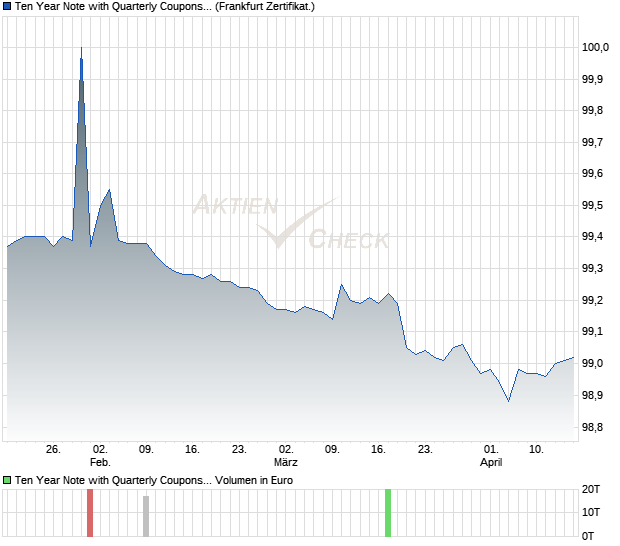The width and height of the screenshot is (620, 546).
Task: Click the 'Volumen in Euro' legend text
Action: click(x=254, y=480)
